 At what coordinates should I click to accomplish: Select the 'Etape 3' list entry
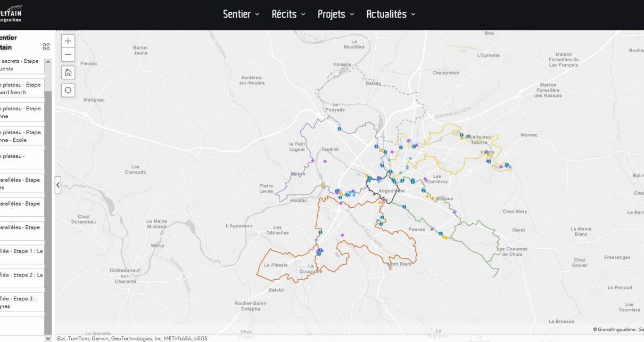tap(21, 302)
